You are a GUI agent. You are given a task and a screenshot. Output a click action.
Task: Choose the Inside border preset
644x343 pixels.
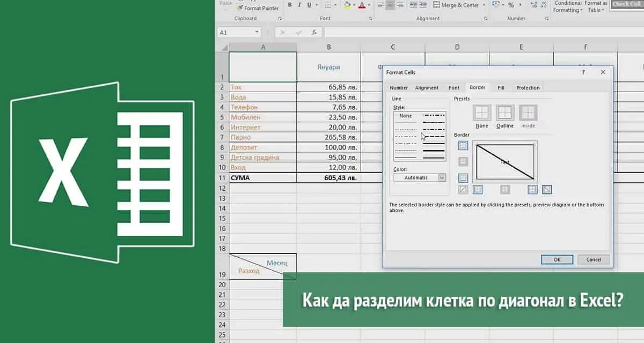point(528,113)
